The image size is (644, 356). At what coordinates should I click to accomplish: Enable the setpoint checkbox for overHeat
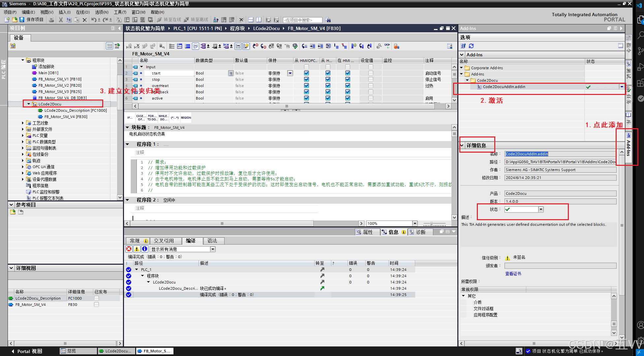371,86
